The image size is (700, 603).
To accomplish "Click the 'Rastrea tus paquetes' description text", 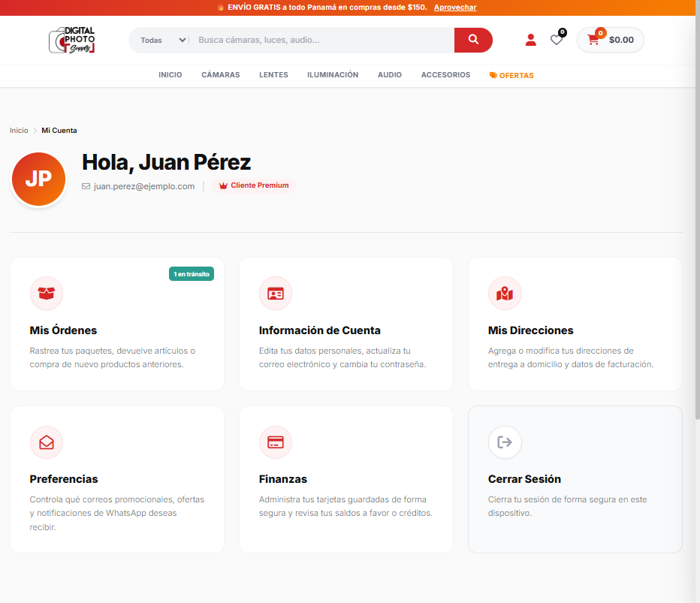I will (113, 357).
